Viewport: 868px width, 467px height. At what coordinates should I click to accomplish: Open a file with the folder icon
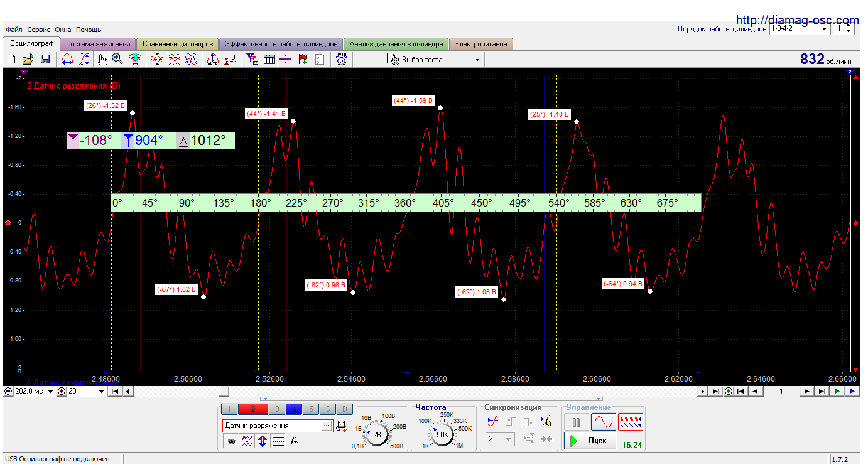coord(28,60)
